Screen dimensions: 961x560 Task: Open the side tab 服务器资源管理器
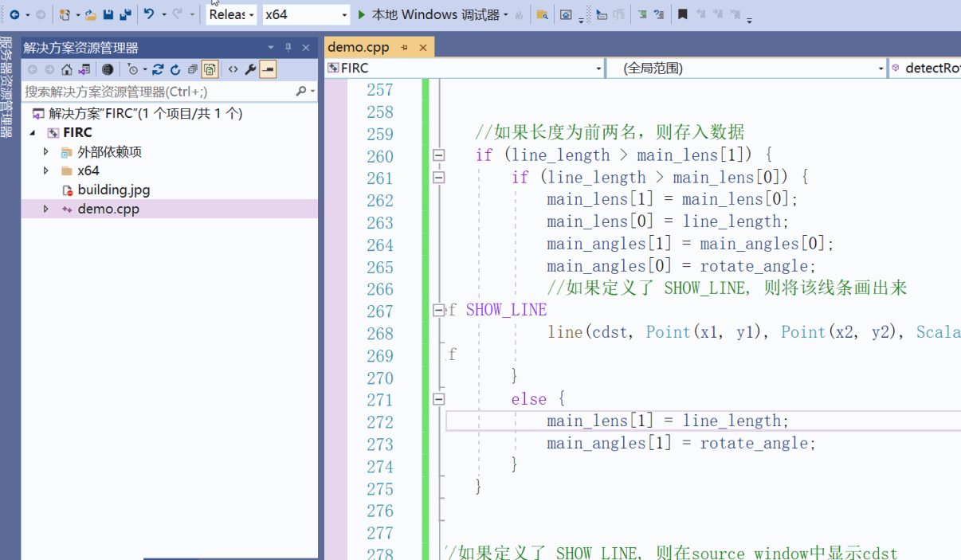[6, 86]
